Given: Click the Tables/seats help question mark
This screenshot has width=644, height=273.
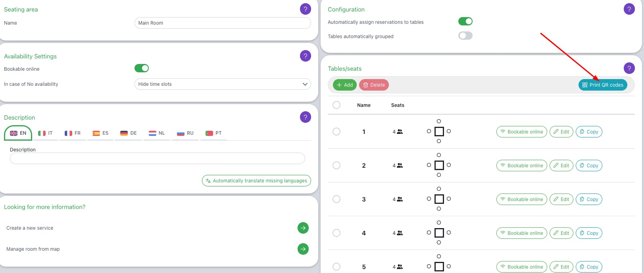Looking at the screenshot, I should point(629,68).
